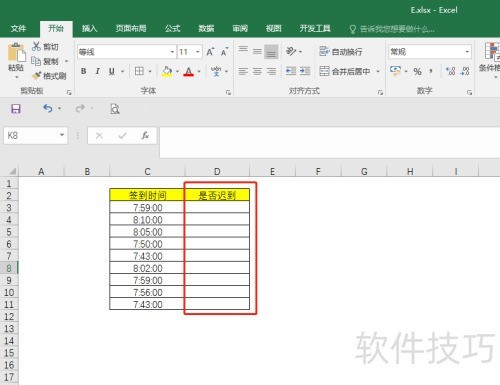Select column D header
This screenshot has height=385, width=500.
tap(217, 171)
